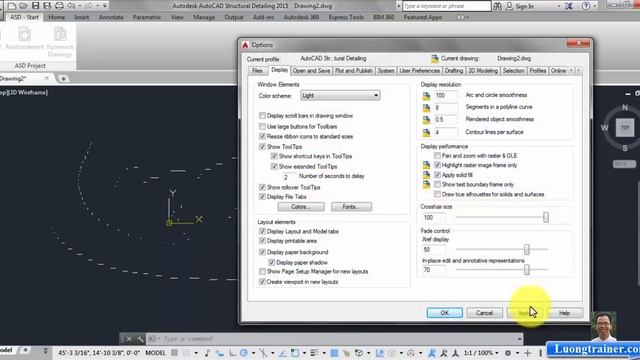Click the Sign In user icon
Viewport: 640px width, 360px height.
tap(509, 6)
